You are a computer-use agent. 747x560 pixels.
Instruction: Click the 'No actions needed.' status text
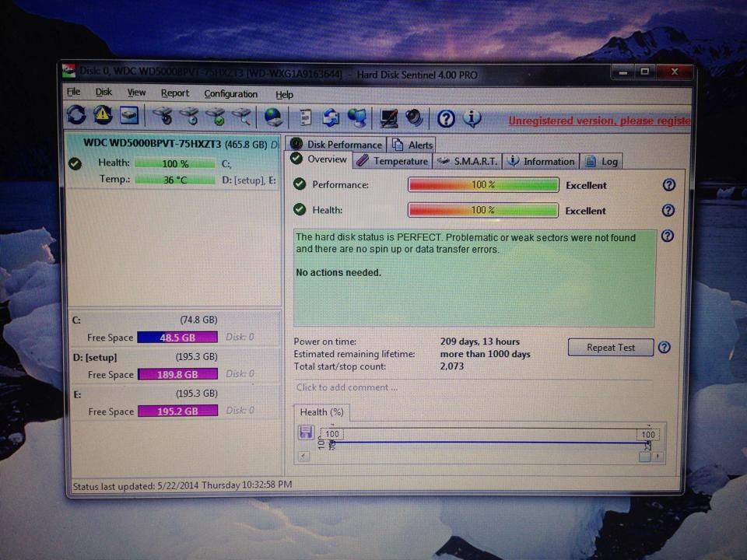click(338, 272)
